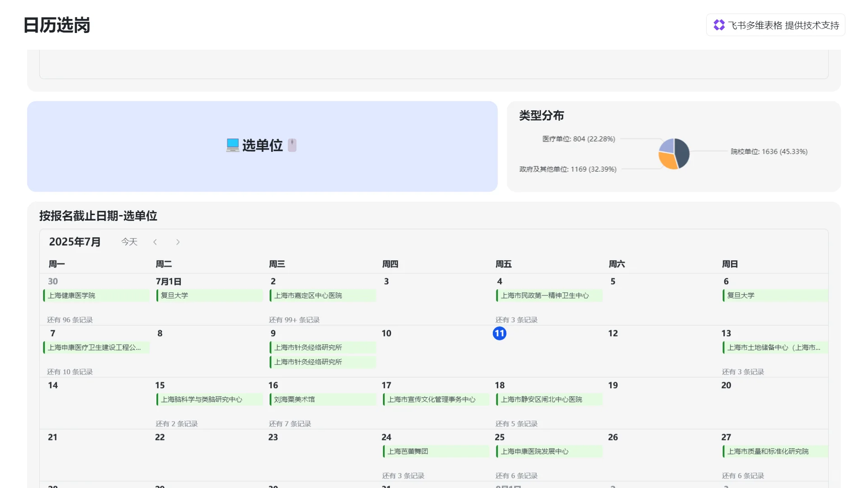Select the highlighted date 11
This screenshot has height=488, width=868.
(500, 333)
